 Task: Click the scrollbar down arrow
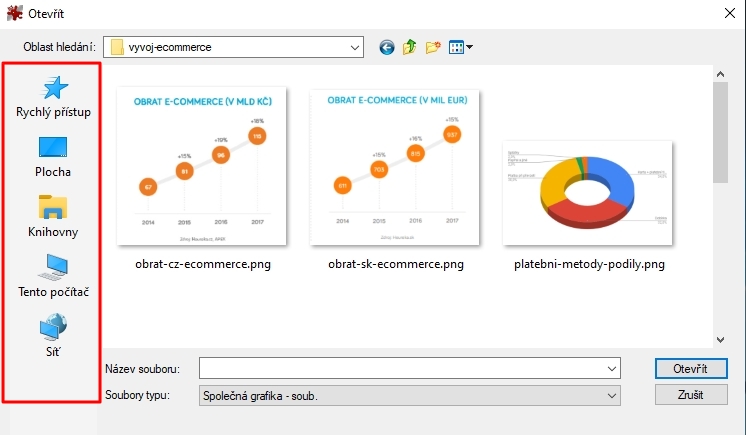pos(720,339)
